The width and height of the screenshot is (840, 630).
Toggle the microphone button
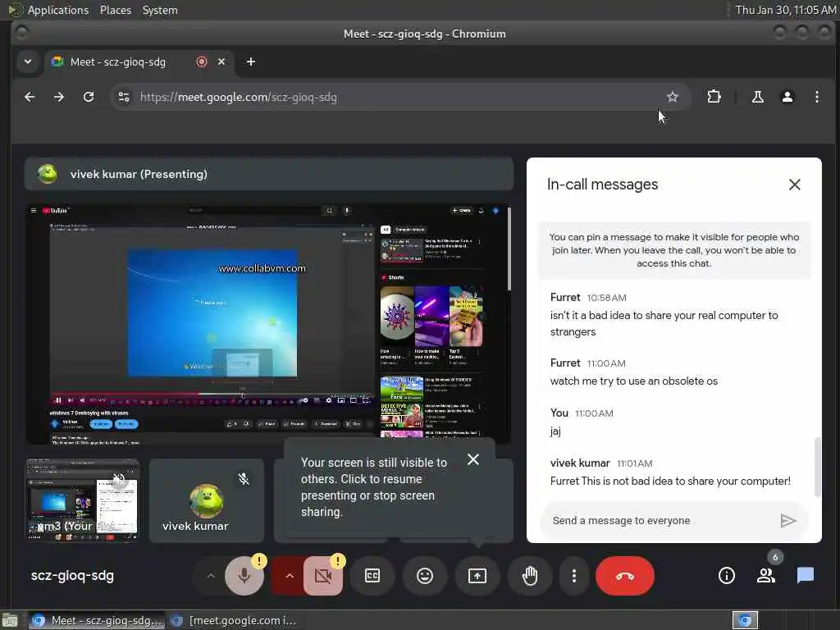(244, 576)
